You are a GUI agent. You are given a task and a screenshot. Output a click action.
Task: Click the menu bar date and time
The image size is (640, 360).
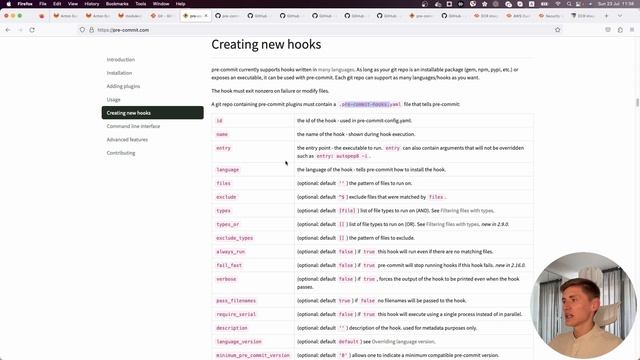pos(616,4)
